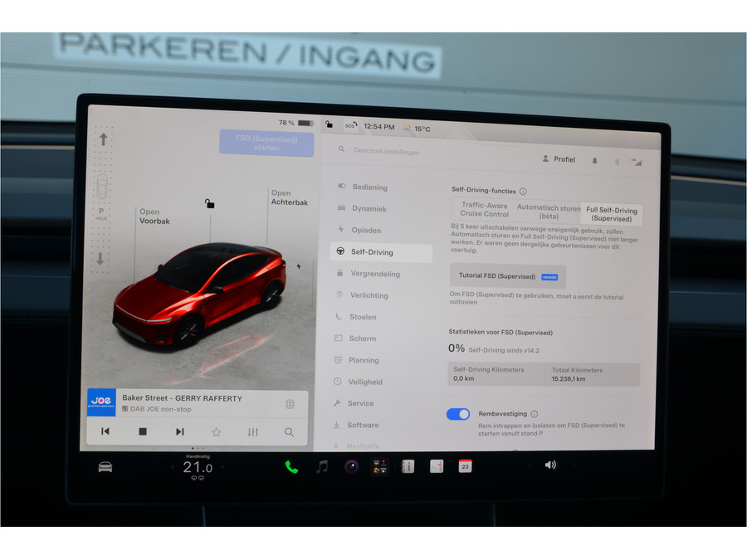Tap the Self-Driving Kilometers 0,0 km cell

click(x=496, y=374)
